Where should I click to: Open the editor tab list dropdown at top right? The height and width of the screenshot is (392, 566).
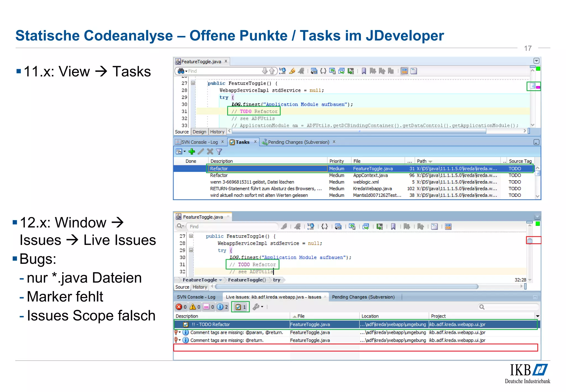(536, 61)
